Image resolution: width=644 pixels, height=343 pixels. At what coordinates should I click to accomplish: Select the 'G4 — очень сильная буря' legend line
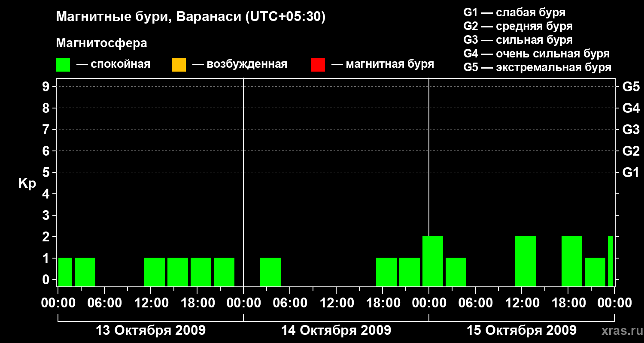(536, 54)
